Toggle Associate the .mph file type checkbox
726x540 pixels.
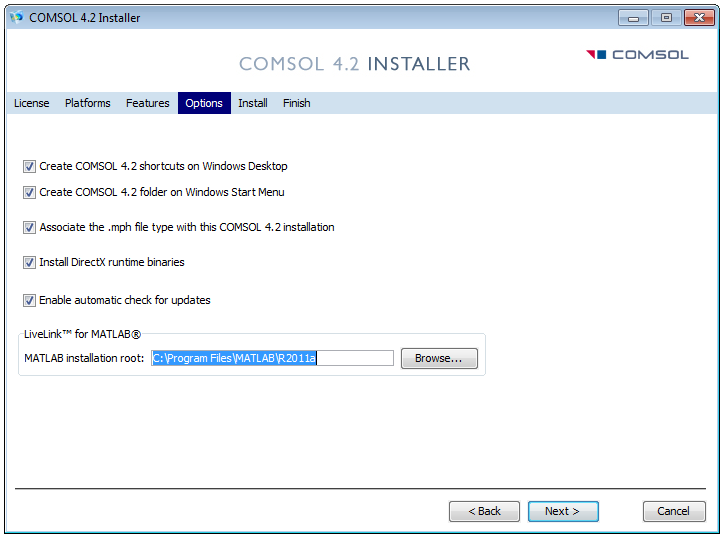(29, 227)
